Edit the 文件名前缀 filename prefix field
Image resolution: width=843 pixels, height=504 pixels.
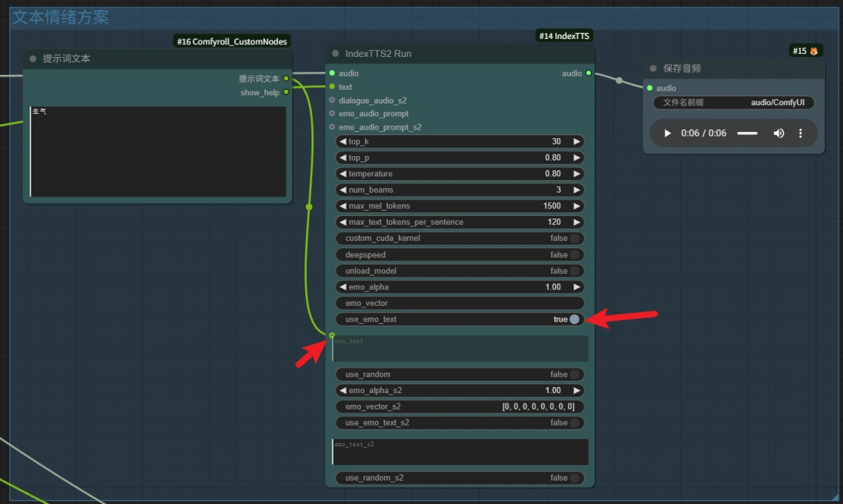coord(733,103)
